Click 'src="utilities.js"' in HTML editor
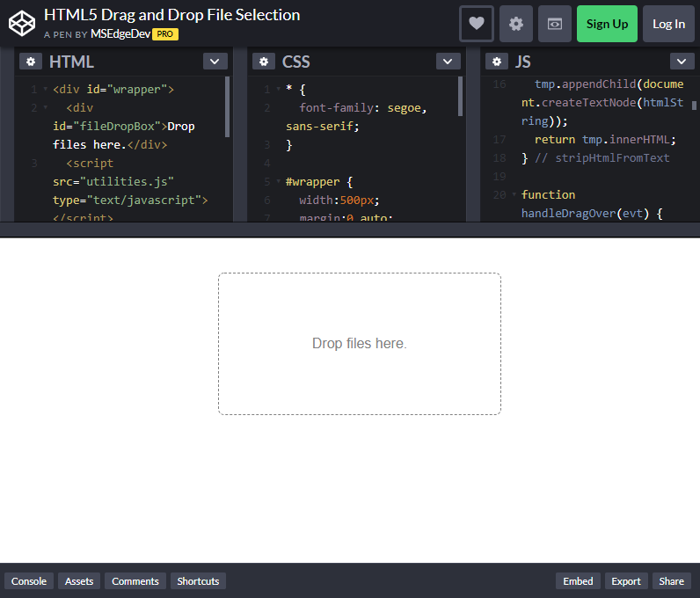700x598 pixels. pyautogui.click(x=113, y=181)
